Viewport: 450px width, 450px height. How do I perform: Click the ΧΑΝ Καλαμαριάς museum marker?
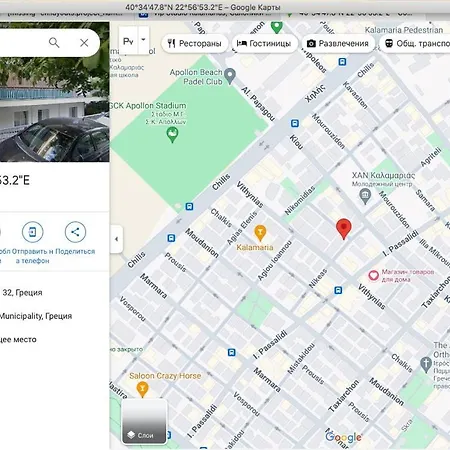point(365,196)
